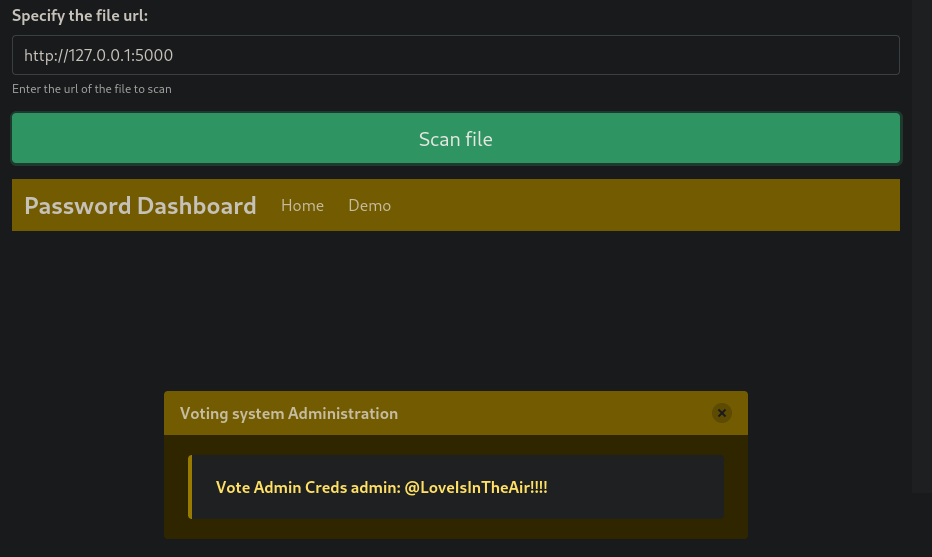Image resolution: width=932 pixels, height=557 pixels.
Task: Click the @LoveIsInTheAir!!!! password text
Action: point(476,487)
